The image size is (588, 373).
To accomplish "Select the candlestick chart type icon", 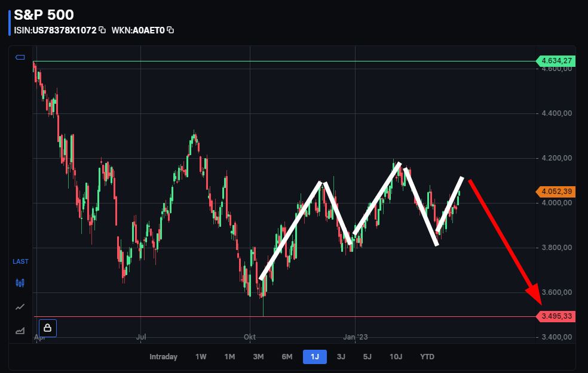I will click(20, 282).
